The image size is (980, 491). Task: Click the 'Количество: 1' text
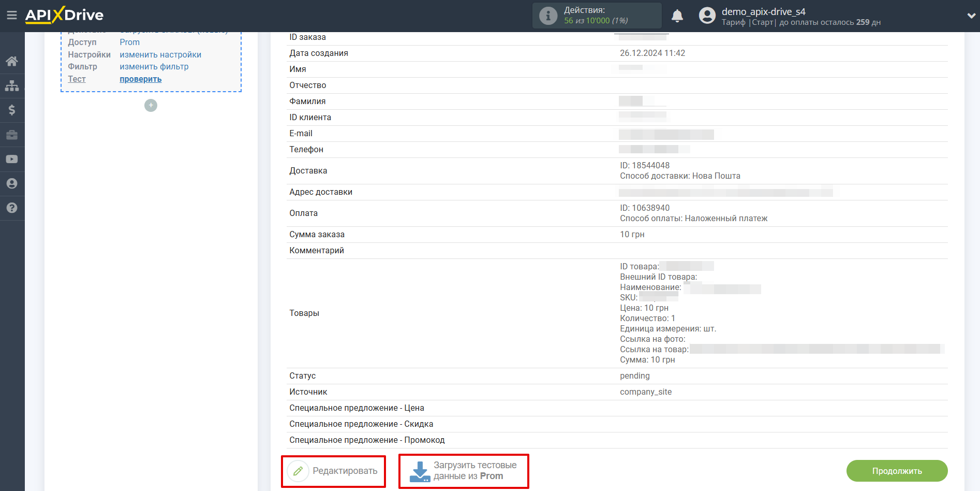coord(647,318)
